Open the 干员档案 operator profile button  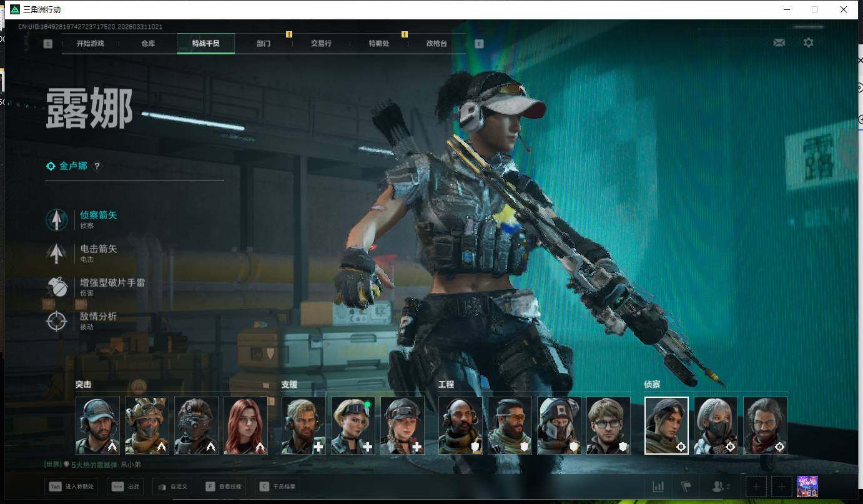[x=278, y=487]
